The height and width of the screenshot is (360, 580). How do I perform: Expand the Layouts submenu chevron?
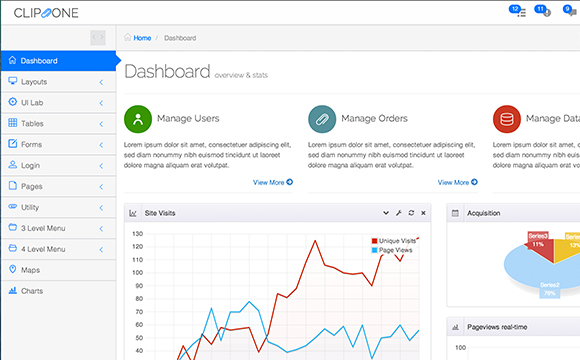click(101, 82)
